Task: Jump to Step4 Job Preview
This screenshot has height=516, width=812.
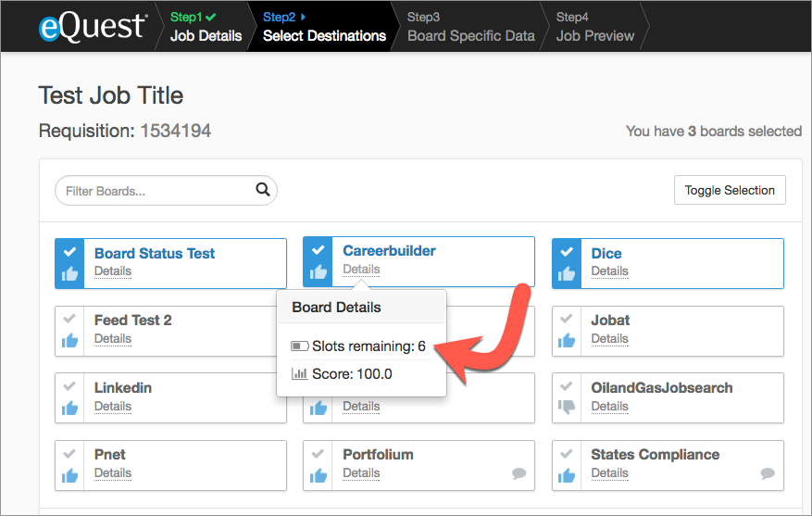Action: 595,27
